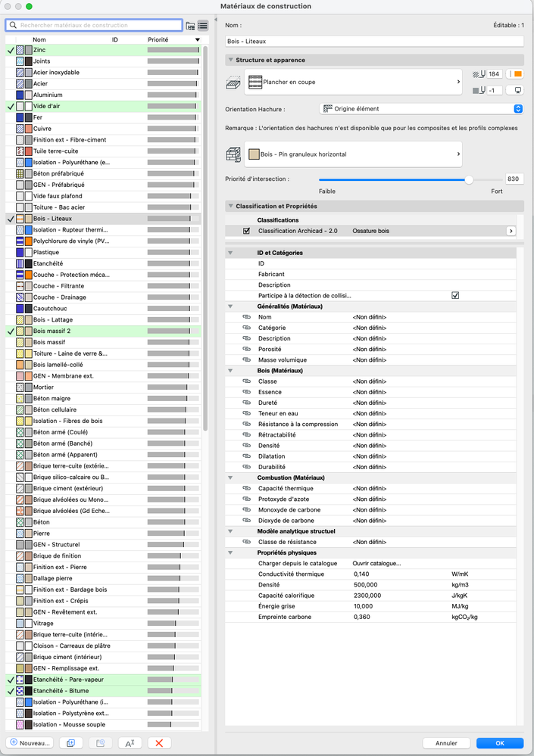
Task: Click the foreground pen icon next to 184
Action: point(479,74)
